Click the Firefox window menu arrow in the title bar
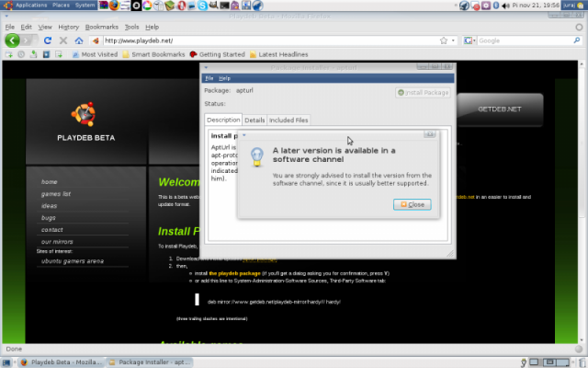The image size is (588, 368). 6,17
